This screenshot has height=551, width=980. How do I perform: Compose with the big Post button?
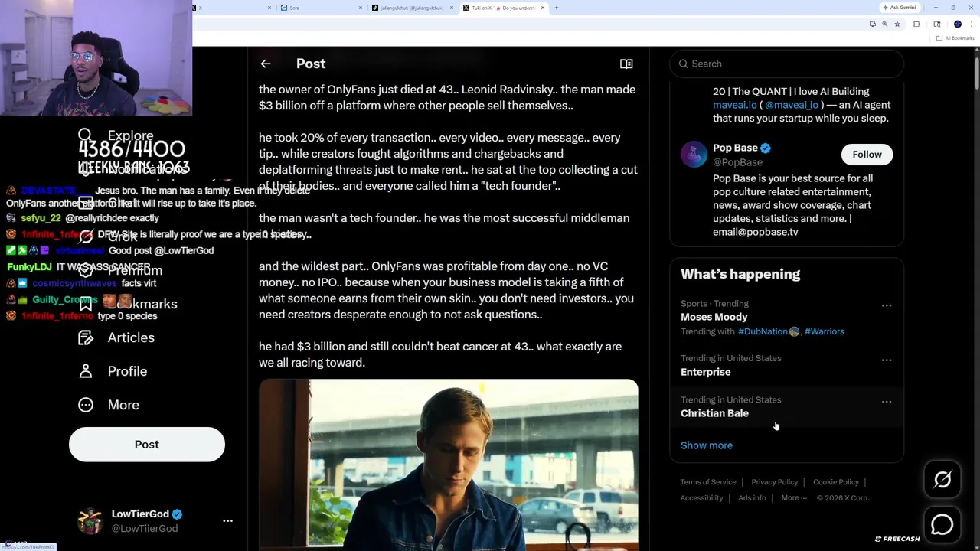tap(147, 445)
